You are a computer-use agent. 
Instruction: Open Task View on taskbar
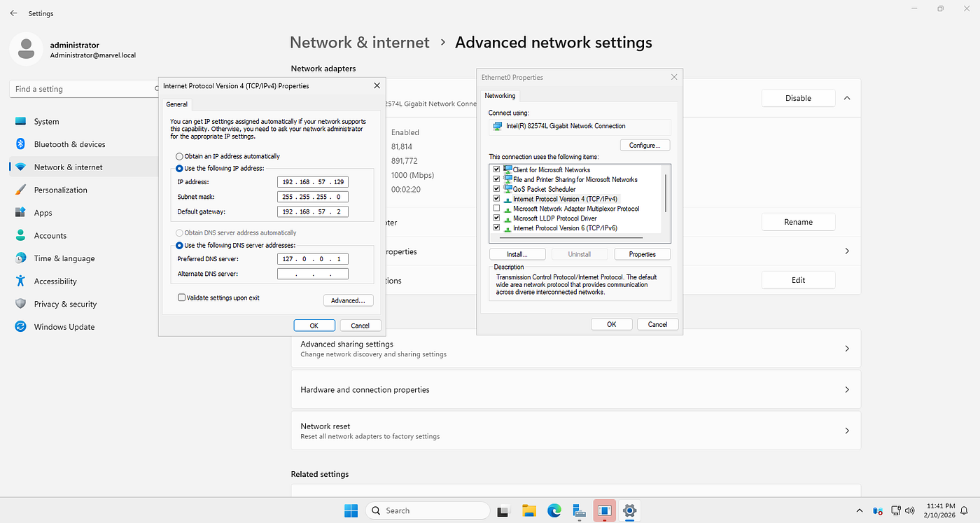pos(503,510)
